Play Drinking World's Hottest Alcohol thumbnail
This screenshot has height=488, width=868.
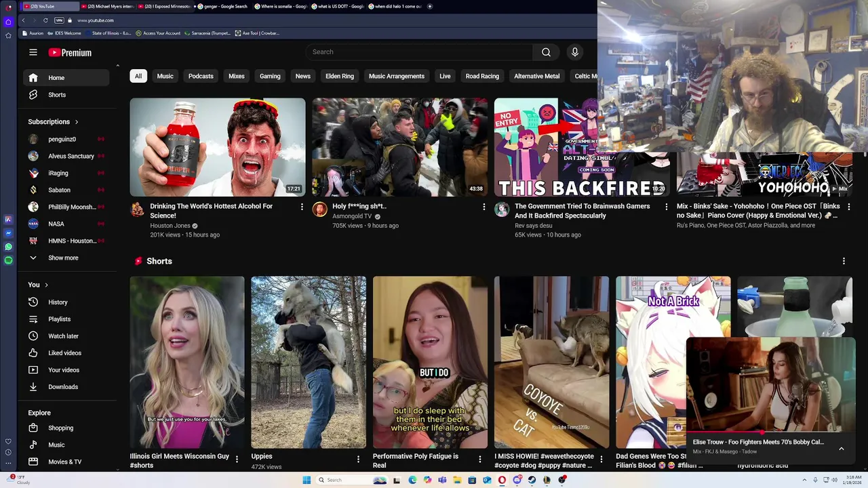pyautogui.click(x=218, y=147)
